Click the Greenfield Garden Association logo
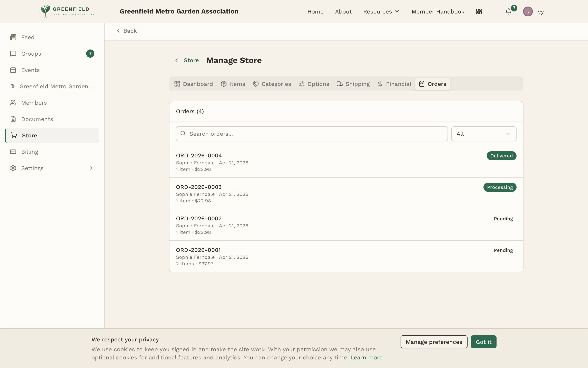Image resolution: width=588 pixels, height=368 pixels. [x=67, y=11]
